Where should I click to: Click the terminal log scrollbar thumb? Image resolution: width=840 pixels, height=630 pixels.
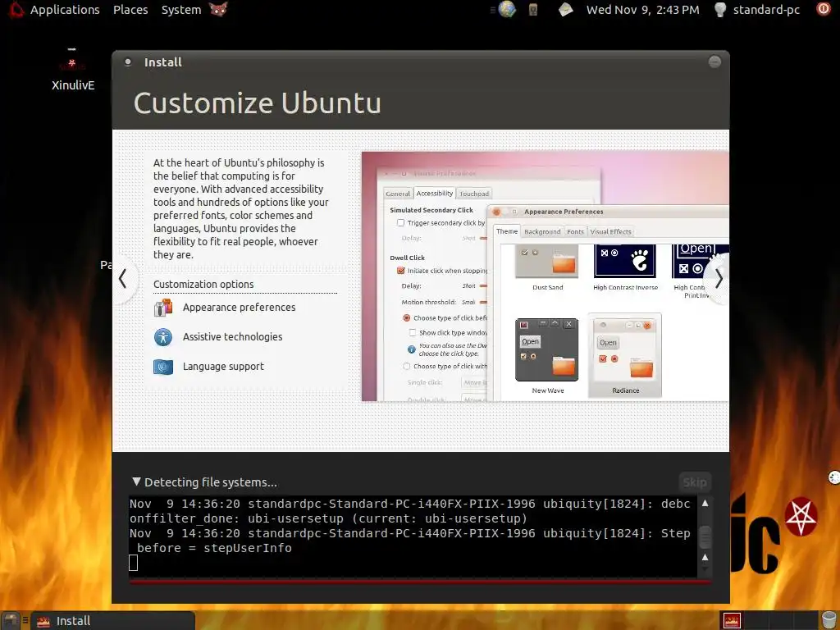click(705, 536)
